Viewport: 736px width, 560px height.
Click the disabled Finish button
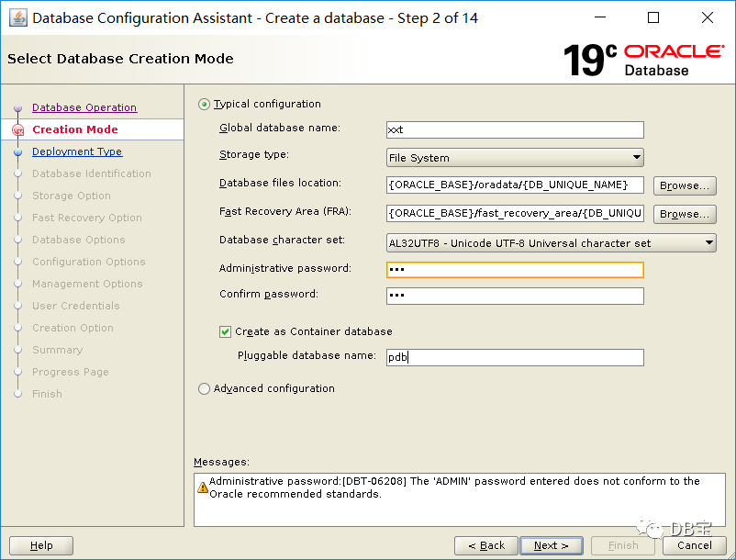[x=623, y=545]
